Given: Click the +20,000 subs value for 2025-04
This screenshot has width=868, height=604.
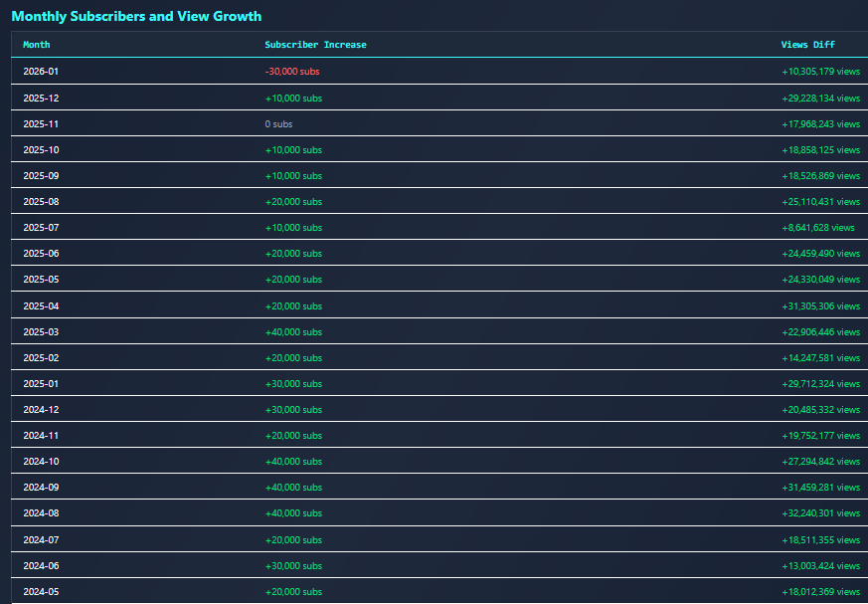Looking at the screenshot, I should click(293, 305).
